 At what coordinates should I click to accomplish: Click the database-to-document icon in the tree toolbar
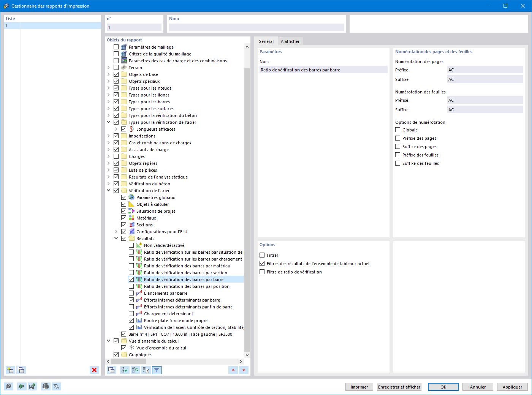[x=146, y=370]
